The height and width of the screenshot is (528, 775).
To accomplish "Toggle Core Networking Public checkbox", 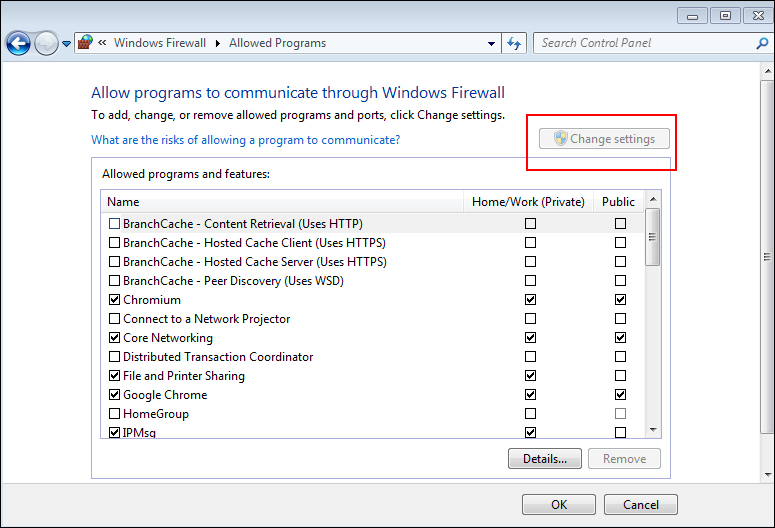I will point(620,338).
